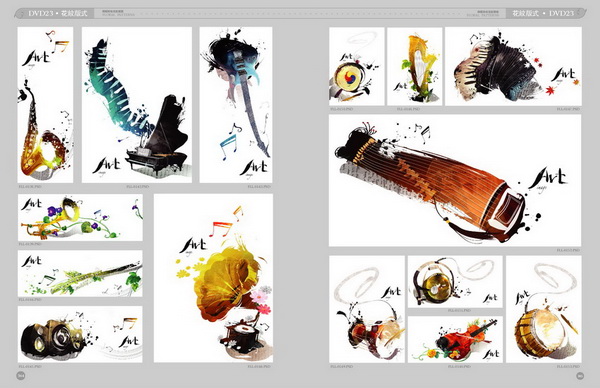
Task: Select the trumpet with purple flowers image
Action: tap(80, 217)
